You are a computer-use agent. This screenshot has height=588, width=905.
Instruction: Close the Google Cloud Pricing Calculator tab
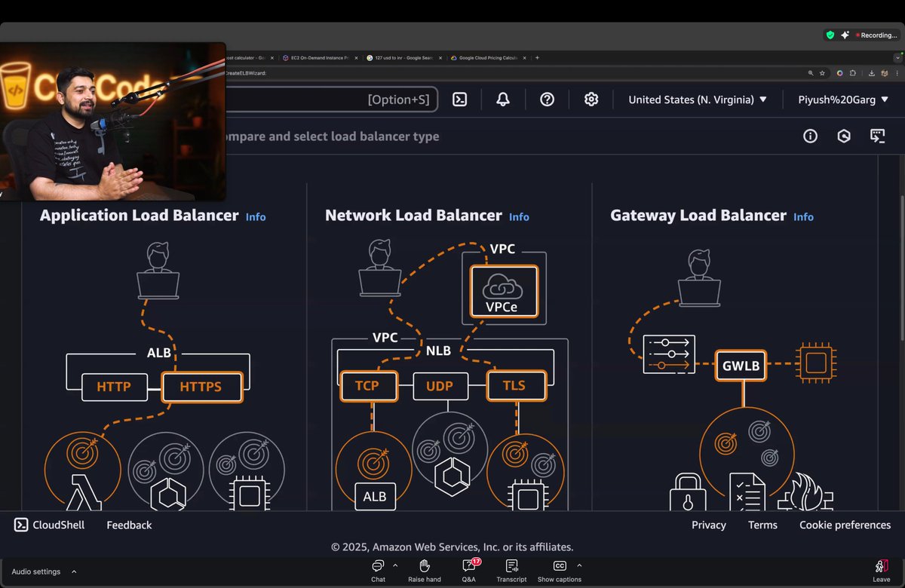coord(526,57)
